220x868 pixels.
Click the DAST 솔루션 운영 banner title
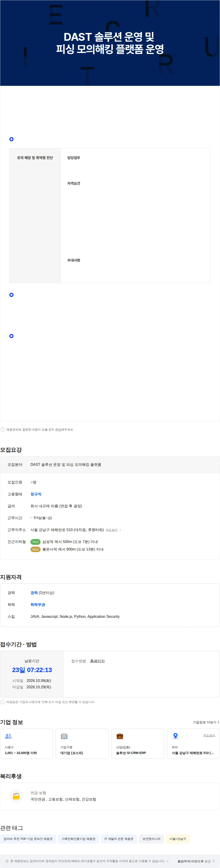tap(110, 43)
